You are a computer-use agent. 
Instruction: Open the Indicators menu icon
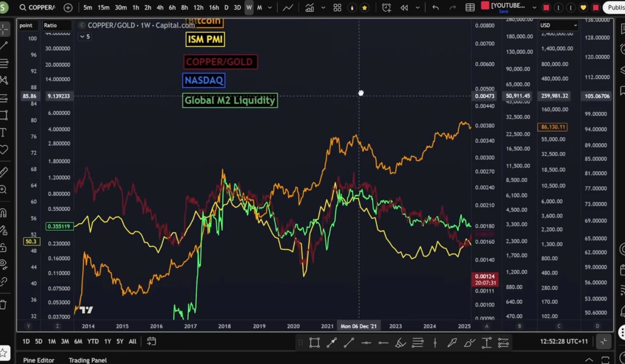click(x=309, y=8)
